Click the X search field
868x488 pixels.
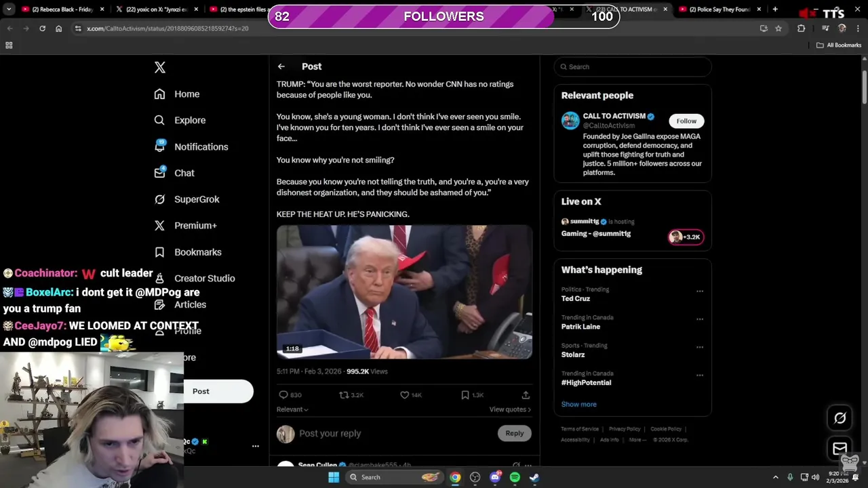(633, 66)
